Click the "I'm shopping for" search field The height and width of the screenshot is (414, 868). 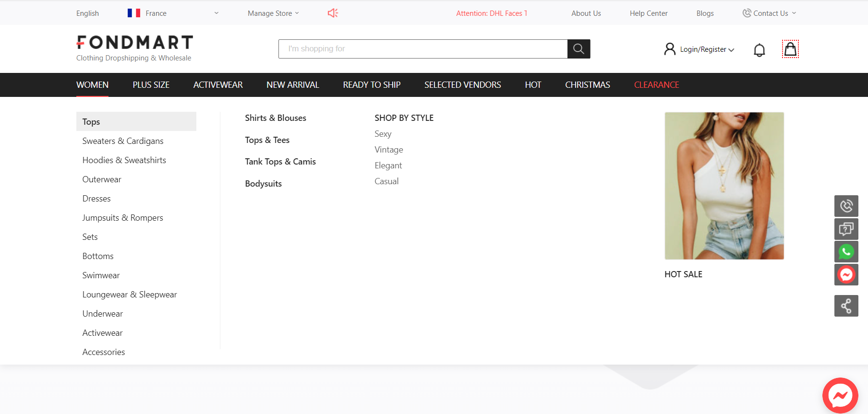tap(422, 49)
